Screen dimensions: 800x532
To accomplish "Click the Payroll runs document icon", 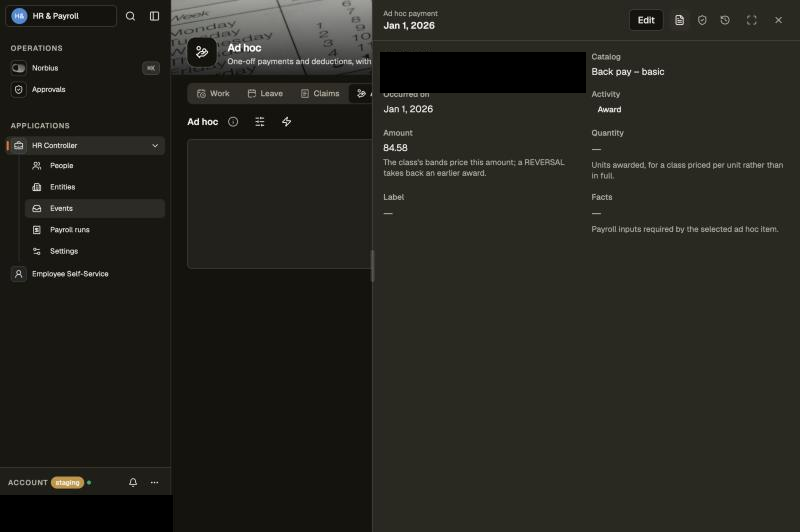I will pos(37,230).
